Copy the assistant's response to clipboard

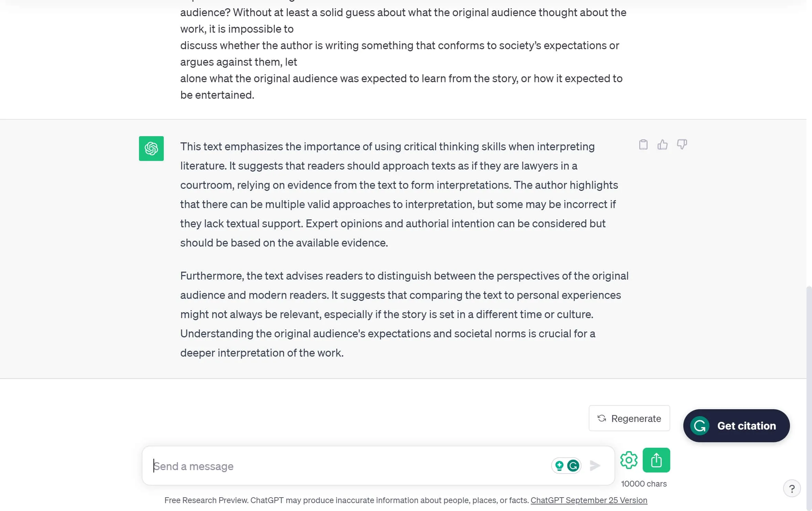tap(643, 144)
